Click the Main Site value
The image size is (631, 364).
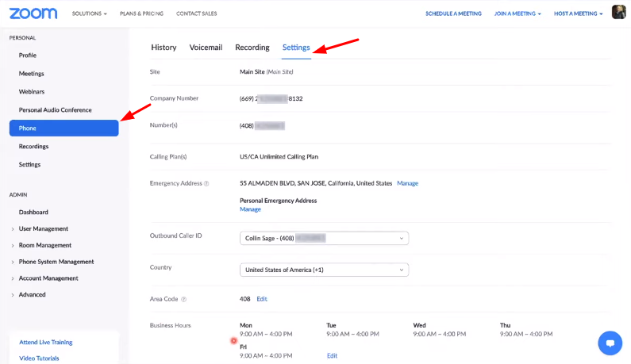267,72
